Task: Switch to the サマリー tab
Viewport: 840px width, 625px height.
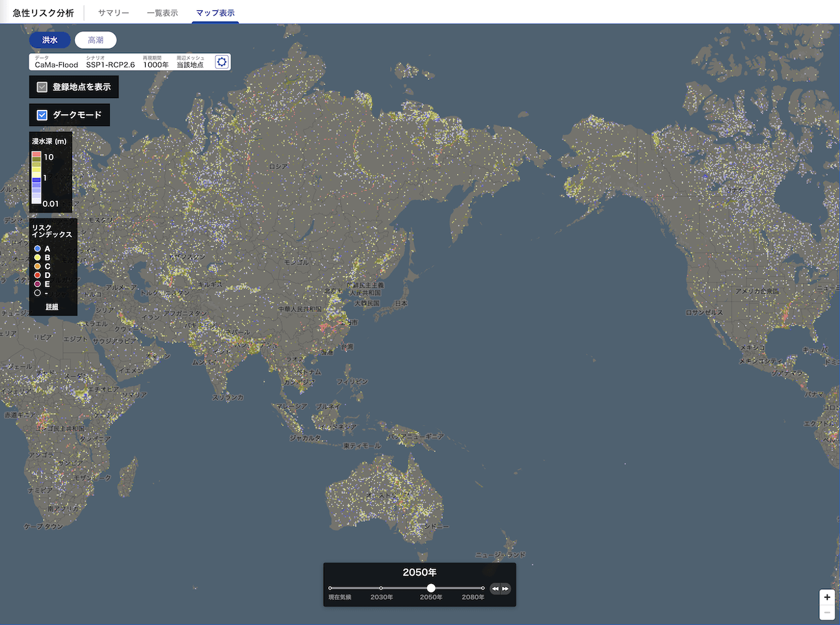Action: (114, 13)
